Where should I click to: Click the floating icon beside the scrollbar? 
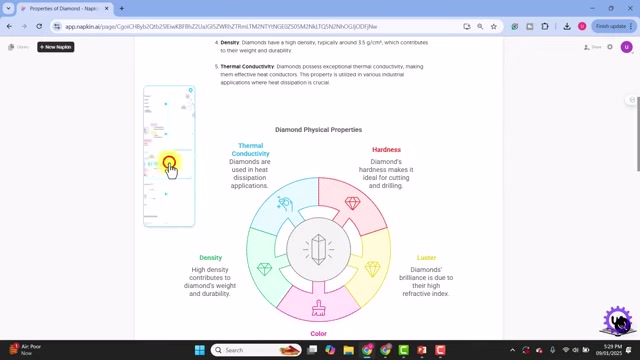(632, 100)
